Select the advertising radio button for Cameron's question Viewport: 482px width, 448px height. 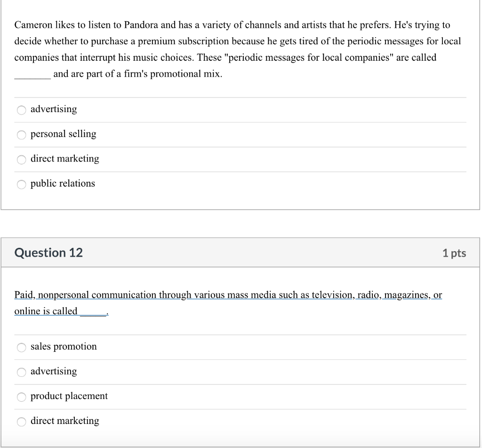point(21,110)
